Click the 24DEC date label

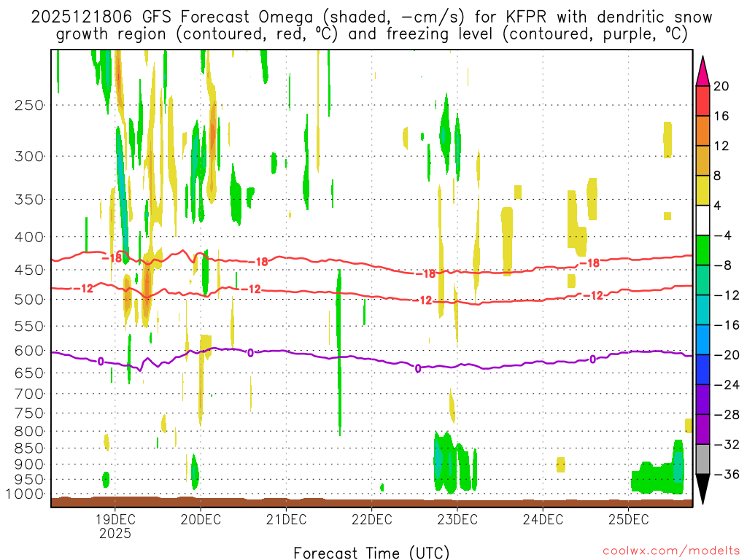pyautogui.click(x=543, y=519)
